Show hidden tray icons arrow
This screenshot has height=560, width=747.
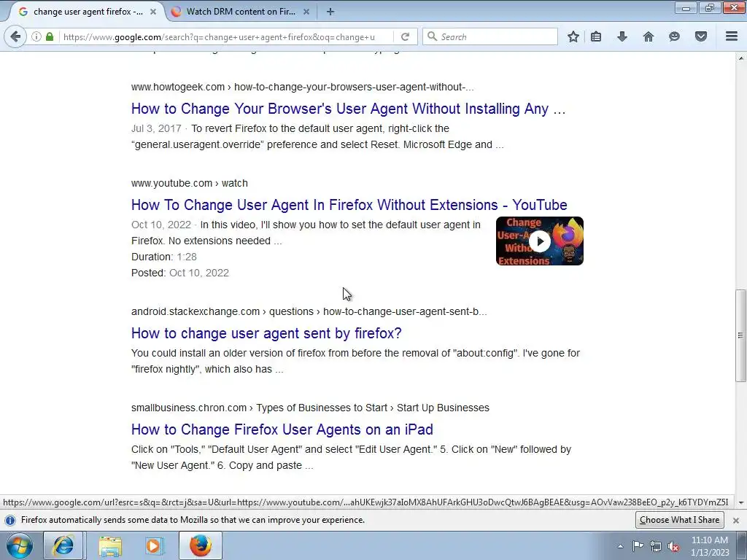(x=620, y=546)
